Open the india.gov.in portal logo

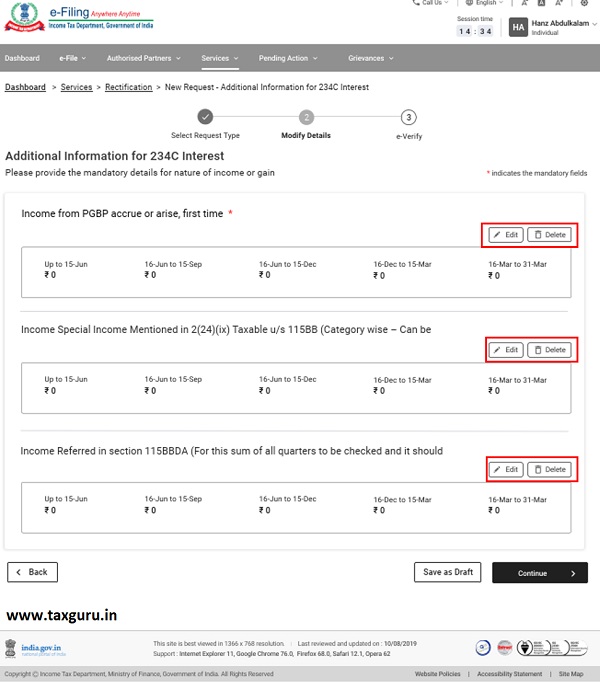tap(35, 649)
